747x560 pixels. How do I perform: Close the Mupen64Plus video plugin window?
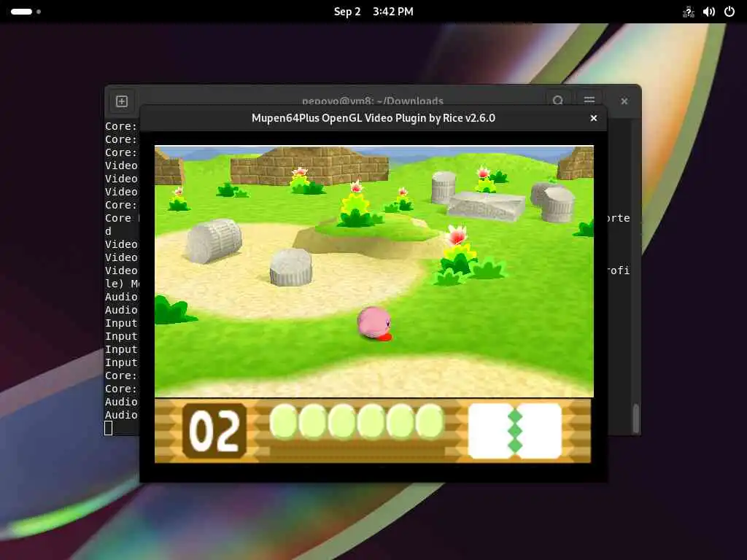coord(594,118)
